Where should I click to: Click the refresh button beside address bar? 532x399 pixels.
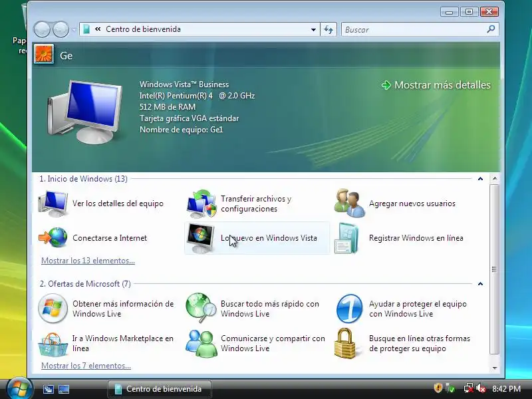[x=328, y=29]
